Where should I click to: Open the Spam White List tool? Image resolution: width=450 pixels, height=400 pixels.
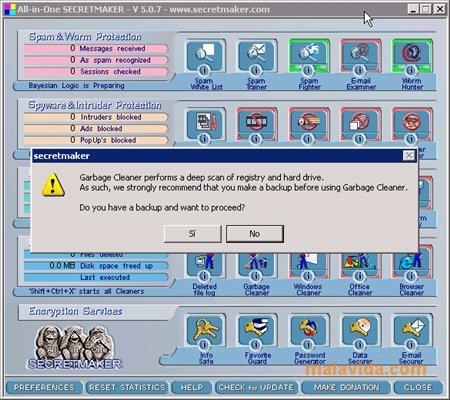pos(204,55)
